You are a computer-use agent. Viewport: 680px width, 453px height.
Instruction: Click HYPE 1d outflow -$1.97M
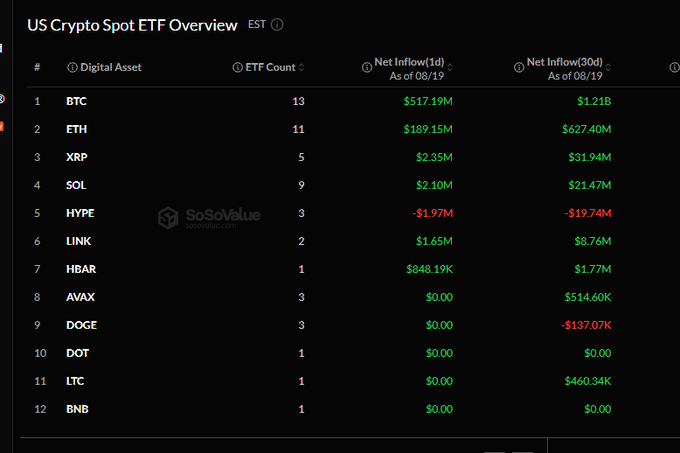(433, 213)
